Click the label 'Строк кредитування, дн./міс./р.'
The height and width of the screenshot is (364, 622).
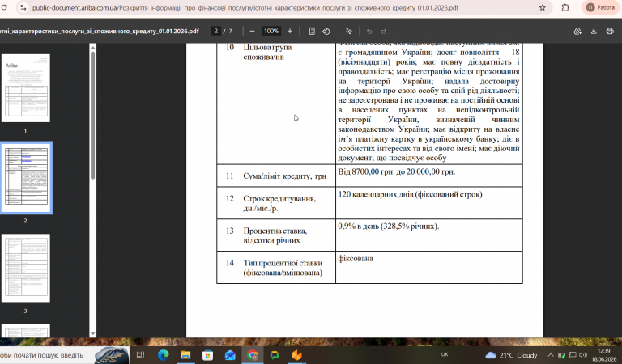point(279,203)
